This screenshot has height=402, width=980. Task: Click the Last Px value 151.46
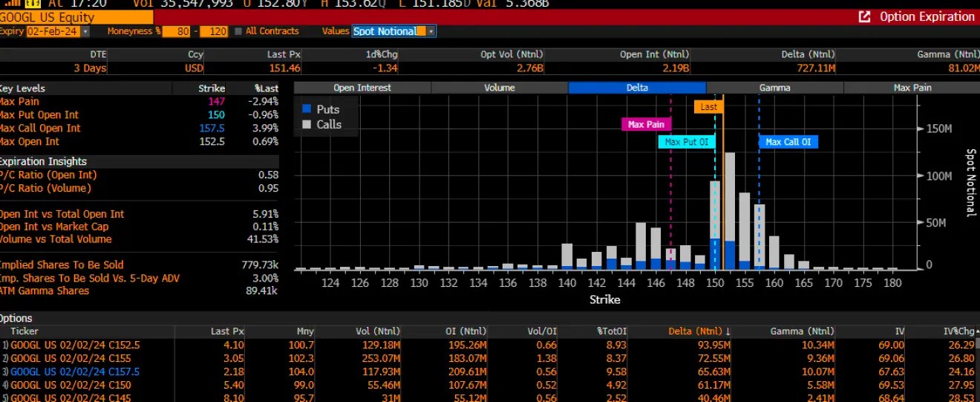[x=285, y=68]
